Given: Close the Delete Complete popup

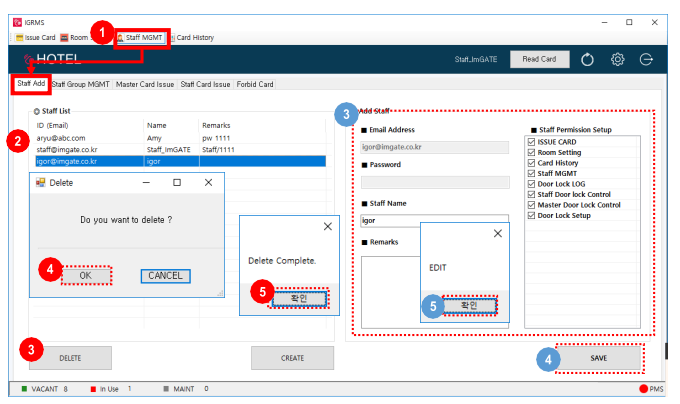Looking at the screenshot, I should [x=328, y=226].
